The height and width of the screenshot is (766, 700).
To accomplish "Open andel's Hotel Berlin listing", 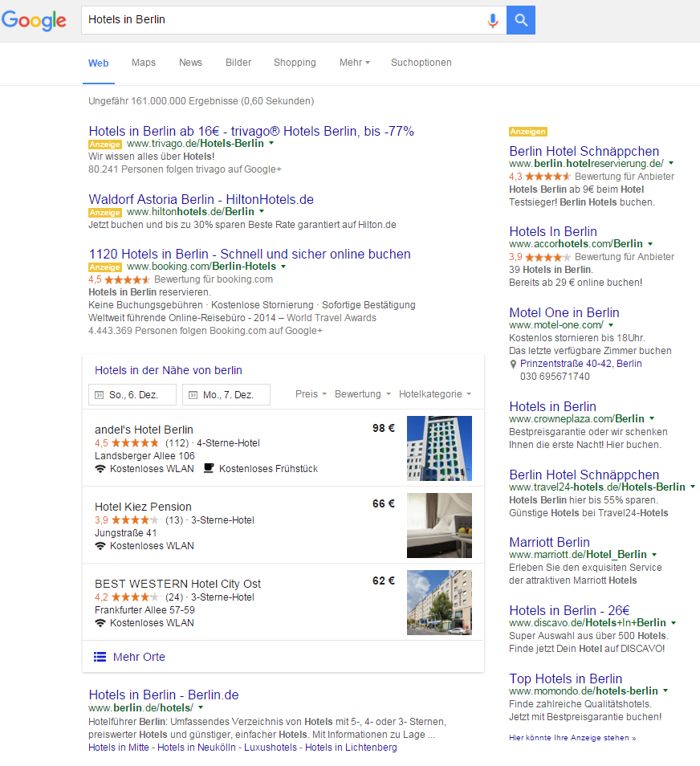I will click(x=144, y=430).
